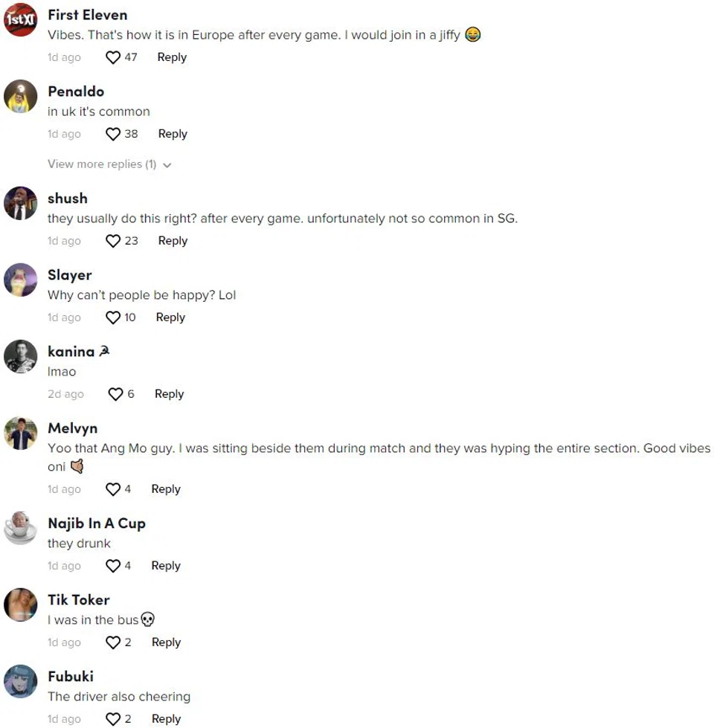714x728 pixels.
Task: Heart Slayer's "Why can't people be happy" comment
Action: pyautogui.click(x=113, y=318)
